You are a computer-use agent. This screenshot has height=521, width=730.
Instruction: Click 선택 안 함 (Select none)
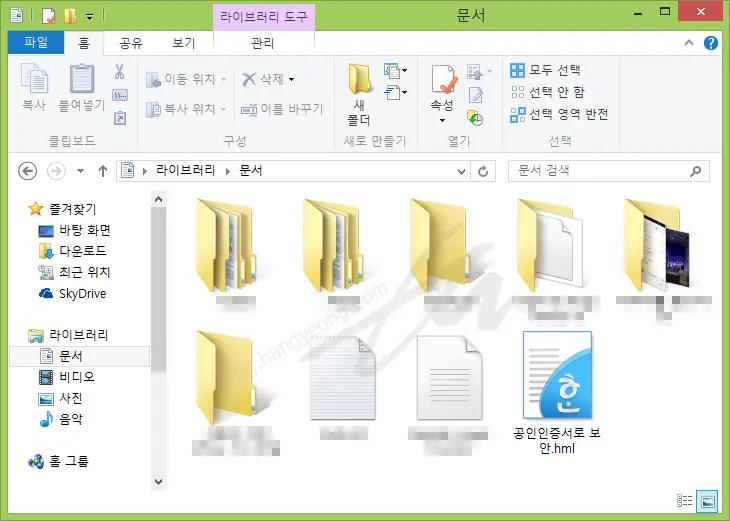548,92
